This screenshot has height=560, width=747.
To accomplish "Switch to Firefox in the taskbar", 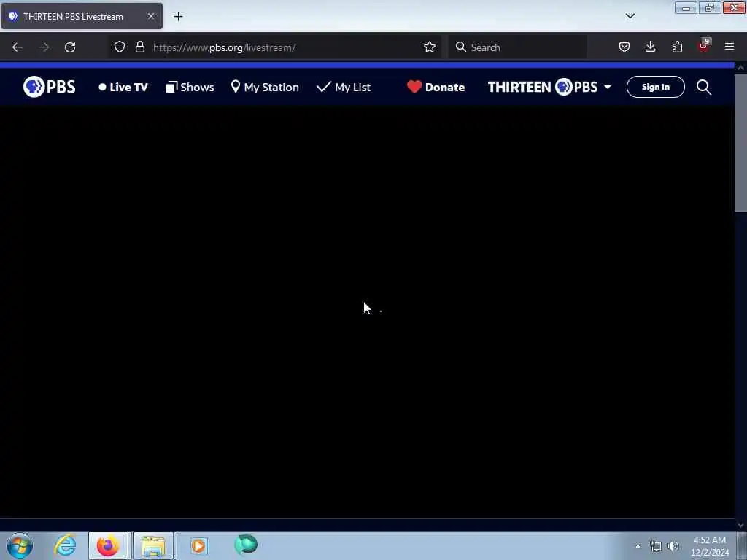I will [108, 545].
